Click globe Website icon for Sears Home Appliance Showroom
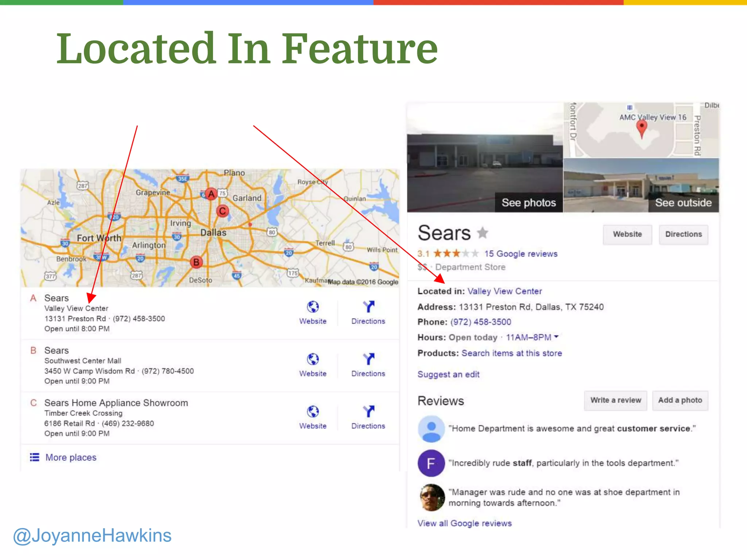 tap(313, 412)
